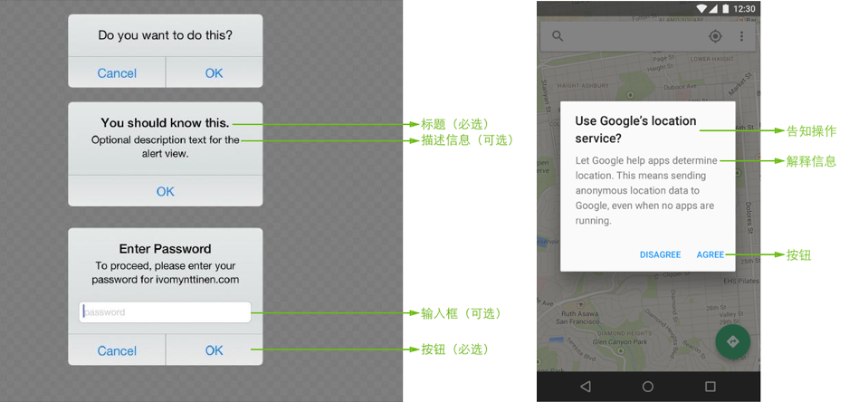Click the 12:30 clock in status bar
Image resolution: width=868 pixels, height=402 pixels.
point(745,8)
